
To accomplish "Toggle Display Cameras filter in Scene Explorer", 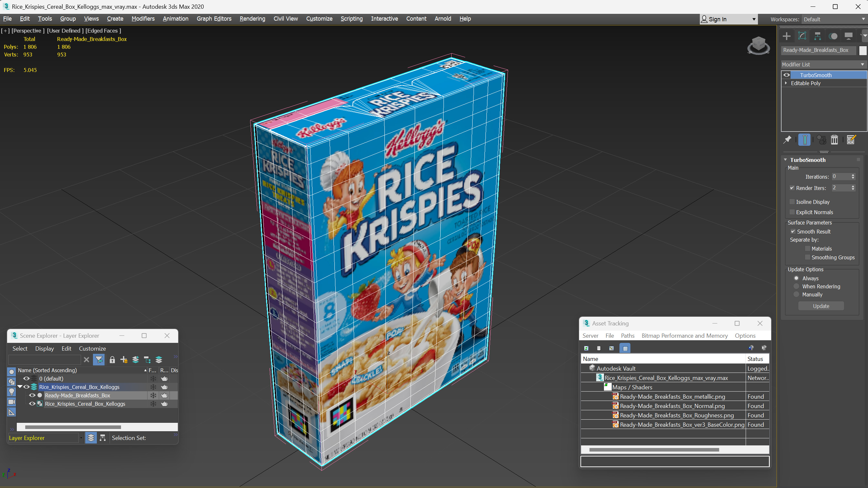I will 11,402.
